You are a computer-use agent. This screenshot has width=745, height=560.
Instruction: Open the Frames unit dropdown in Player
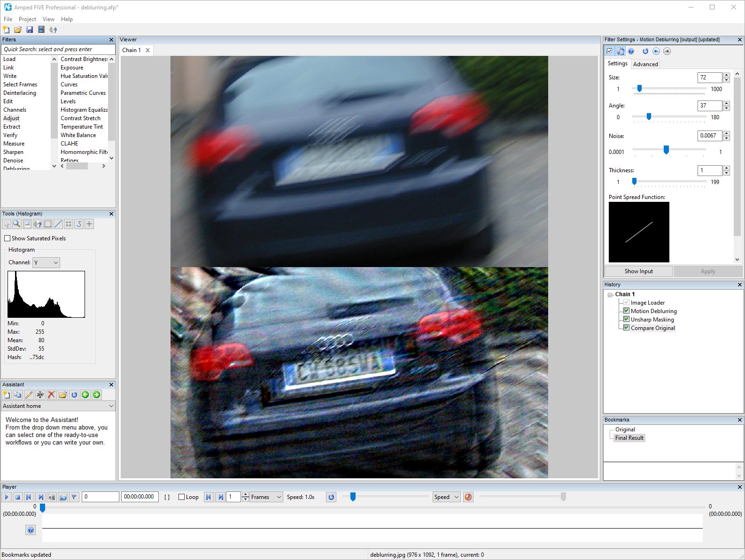pos(266,497)
